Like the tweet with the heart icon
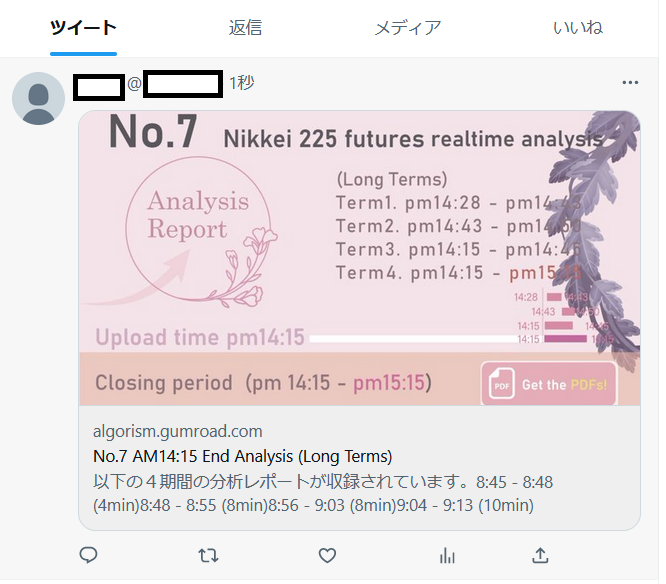666x584 pixels. click(327, 556)
